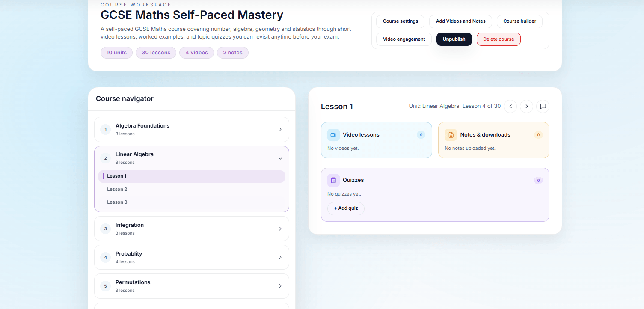Viewport: 644px width, 309px height.
Task: Click Add Videos and Notes button
Action: click(x=460, y=21)
